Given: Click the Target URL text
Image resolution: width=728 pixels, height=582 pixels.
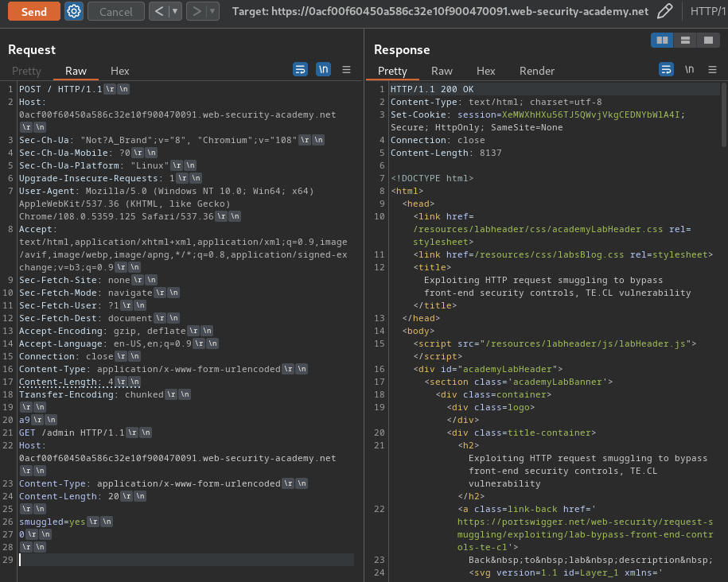Looking at the screenshot, I should [x=440, y=11].
